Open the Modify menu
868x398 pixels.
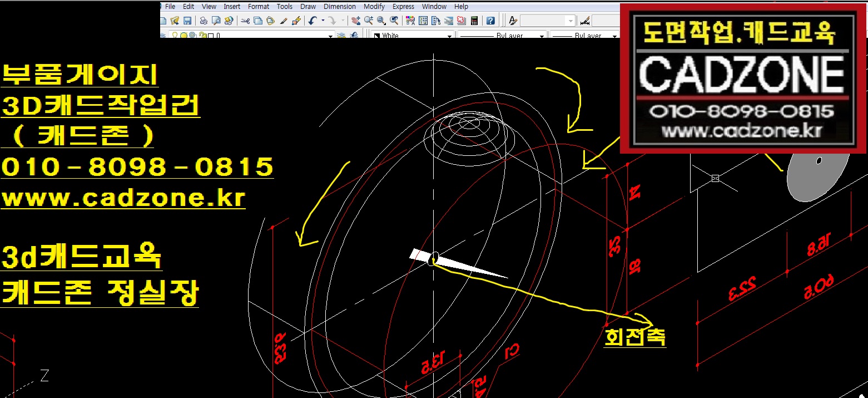click(374, 7)
